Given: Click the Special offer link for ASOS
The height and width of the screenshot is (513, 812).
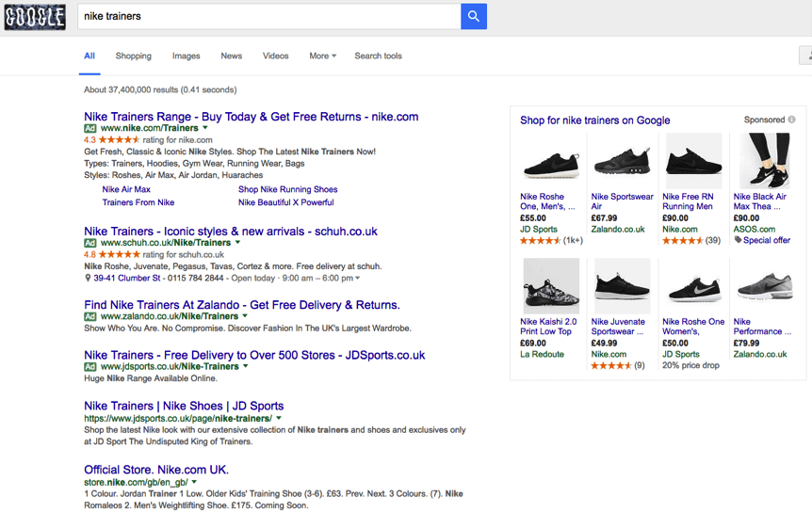Looking at the screenshot, I should [x=767, y=240].
